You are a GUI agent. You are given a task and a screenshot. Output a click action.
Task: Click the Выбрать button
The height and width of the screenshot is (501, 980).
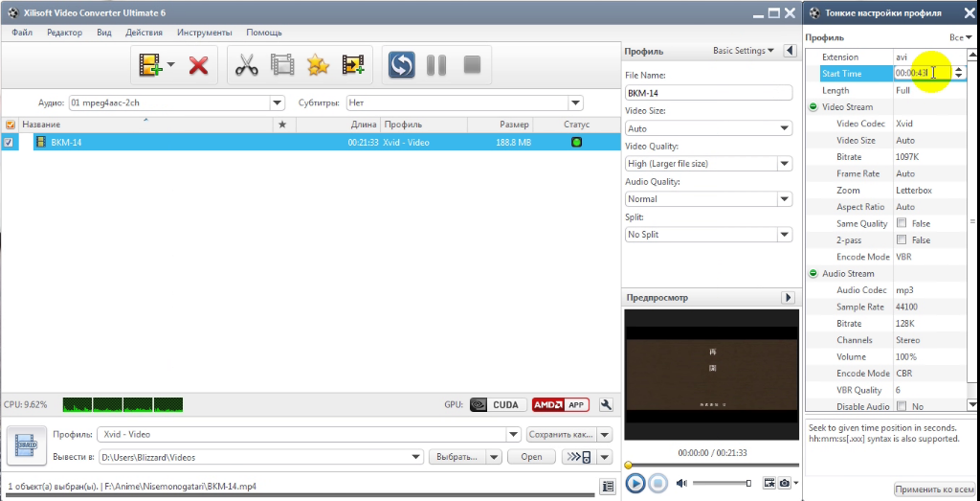click(x=457, y=457)
